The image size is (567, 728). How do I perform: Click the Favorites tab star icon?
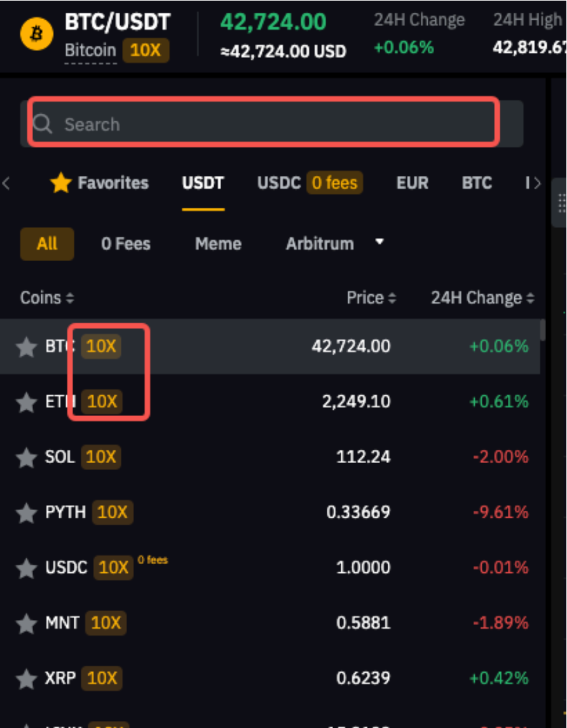coord(60,184)
